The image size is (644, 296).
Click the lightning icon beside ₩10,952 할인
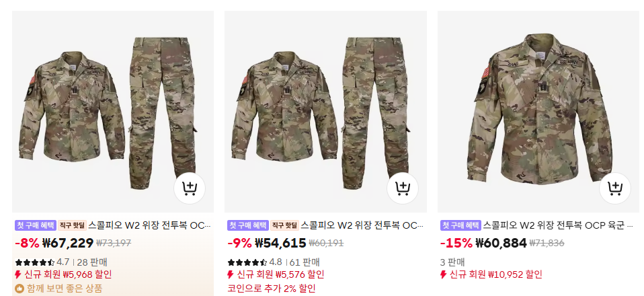[x=443, y=274]
